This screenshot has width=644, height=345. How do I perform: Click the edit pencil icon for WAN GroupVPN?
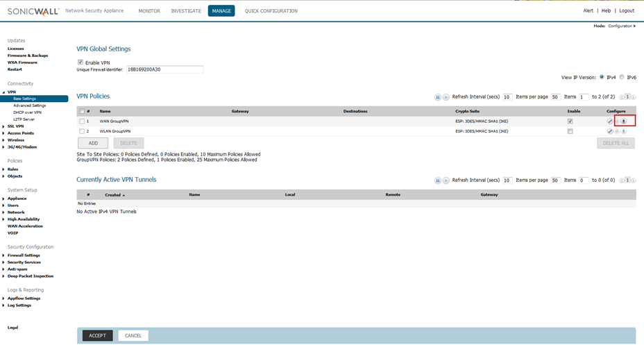(610, 121)
